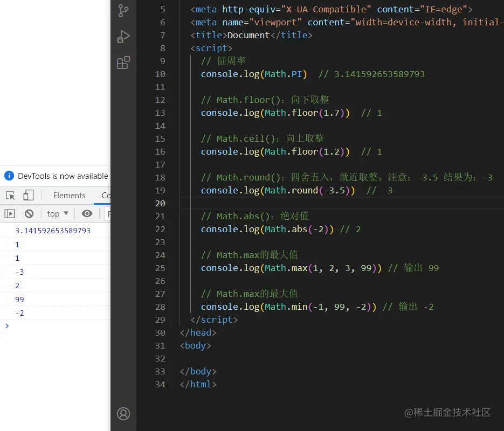The image size is (504, 431).
Task: Click line number 20 in the gutter
Action: click(x=160, y=203)
